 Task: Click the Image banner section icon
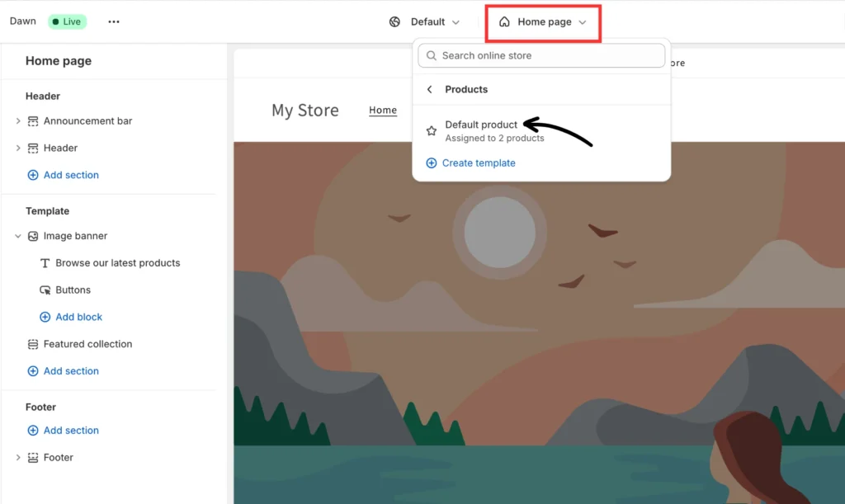(33, 236)
